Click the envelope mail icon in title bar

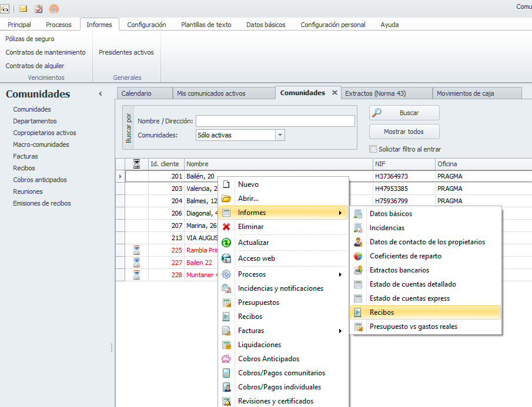click(24, 8)
